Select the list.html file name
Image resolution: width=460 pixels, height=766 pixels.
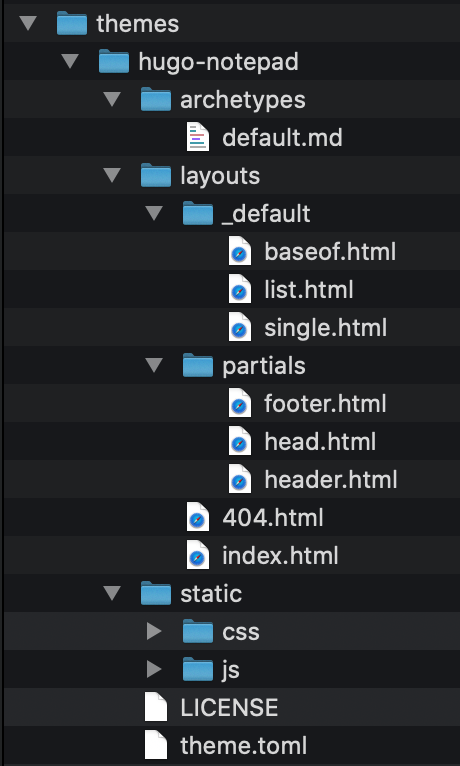tap(309, 290)
